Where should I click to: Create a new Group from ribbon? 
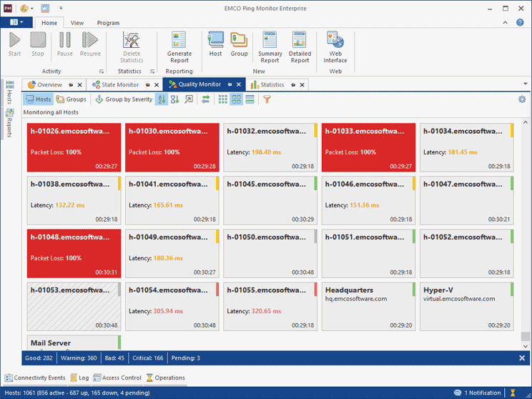[239, 41]
